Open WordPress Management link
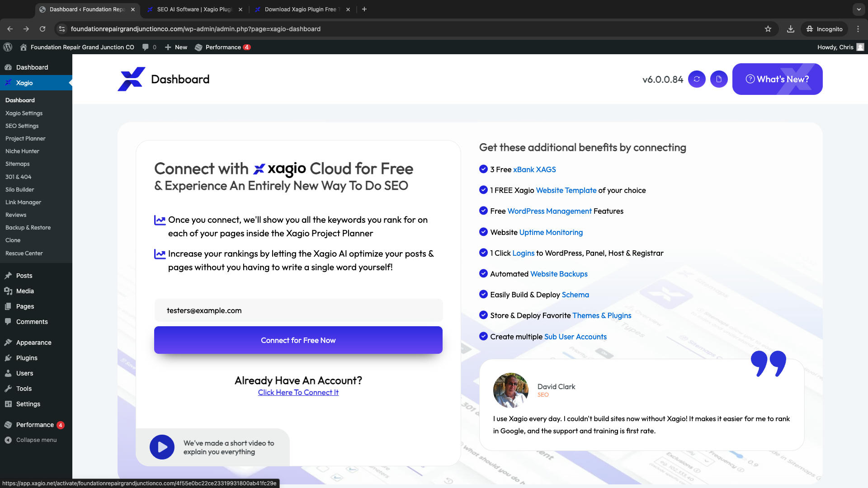This screenshot has height=488, width=868. click(x=549, y=211)
